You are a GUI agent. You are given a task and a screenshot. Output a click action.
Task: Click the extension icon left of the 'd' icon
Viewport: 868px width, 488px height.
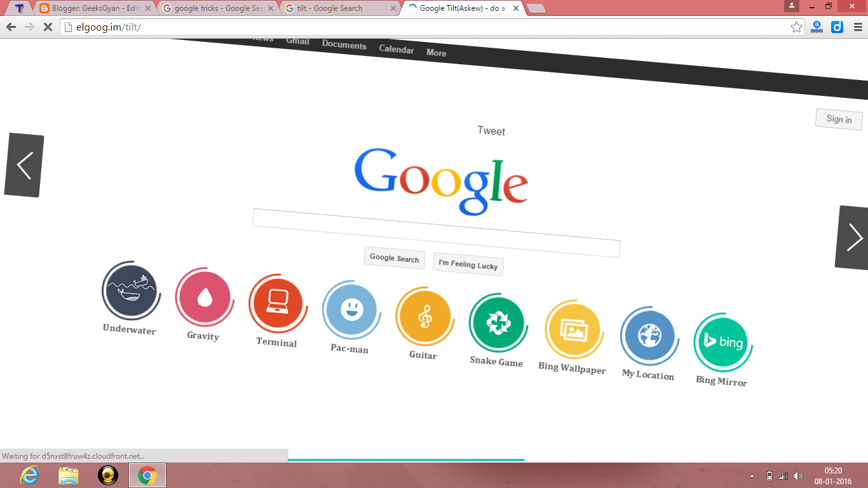click(x=817, y=27)
